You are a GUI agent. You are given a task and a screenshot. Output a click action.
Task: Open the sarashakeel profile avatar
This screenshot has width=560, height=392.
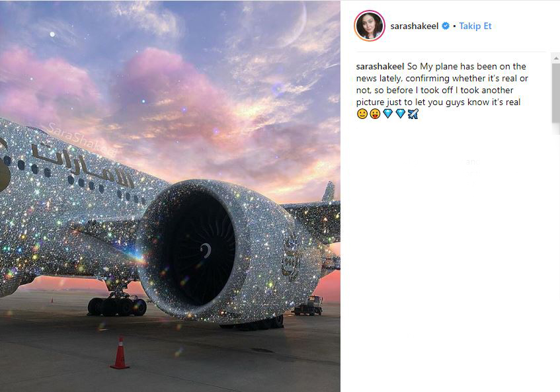370,26
